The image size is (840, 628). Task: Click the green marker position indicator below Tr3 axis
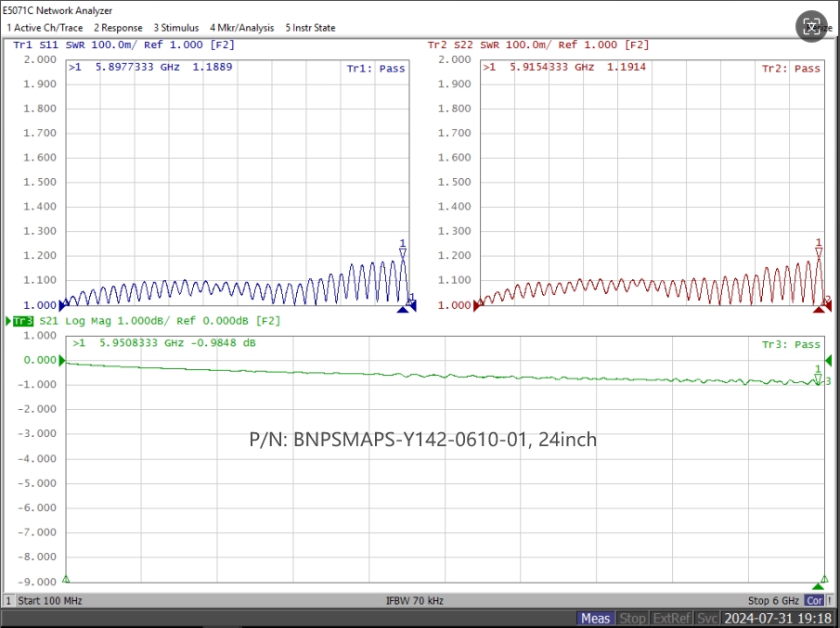click(x=818, y=586)
